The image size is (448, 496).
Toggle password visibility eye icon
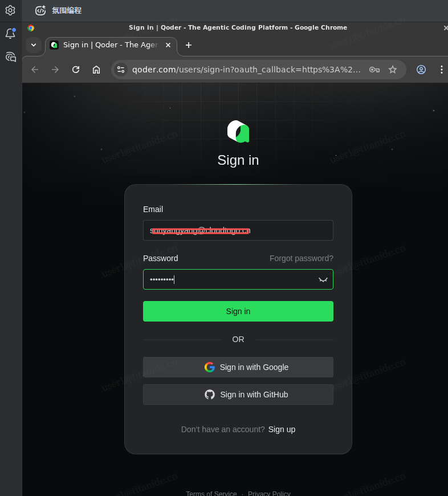(x=323, y=279)
